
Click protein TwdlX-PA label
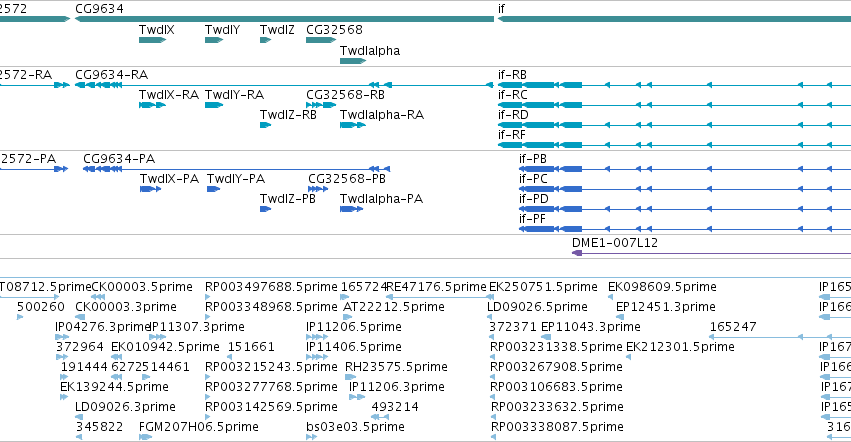pos(169,179)
